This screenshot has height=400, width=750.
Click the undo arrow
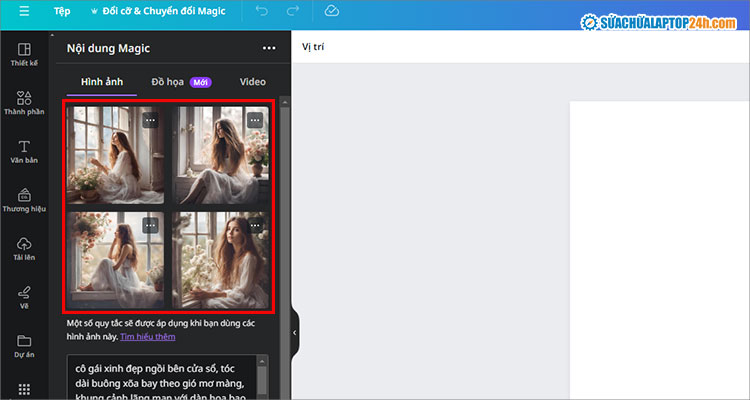[262, 11]
